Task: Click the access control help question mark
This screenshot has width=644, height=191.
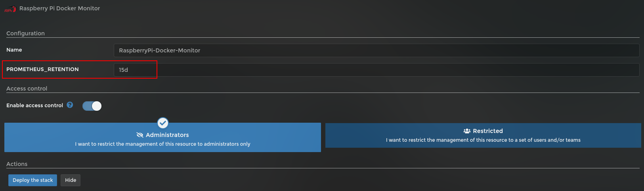Action: click(x=70, y=105)
